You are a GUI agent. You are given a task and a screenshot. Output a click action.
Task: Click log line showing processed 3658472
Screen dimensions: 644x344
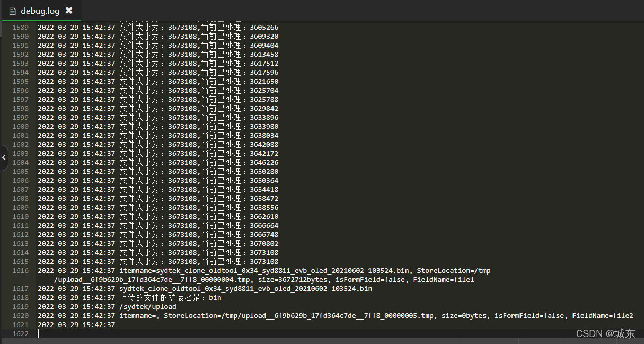coord(158,199)
